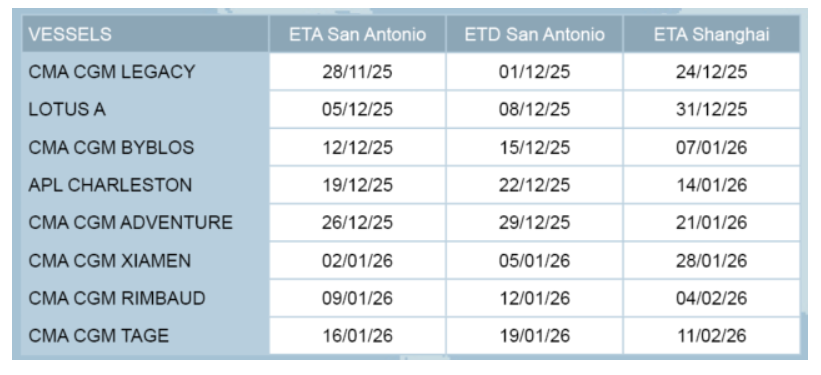
Task: Select the 01/12/25 ETD date cell
Action: (534, 72)
